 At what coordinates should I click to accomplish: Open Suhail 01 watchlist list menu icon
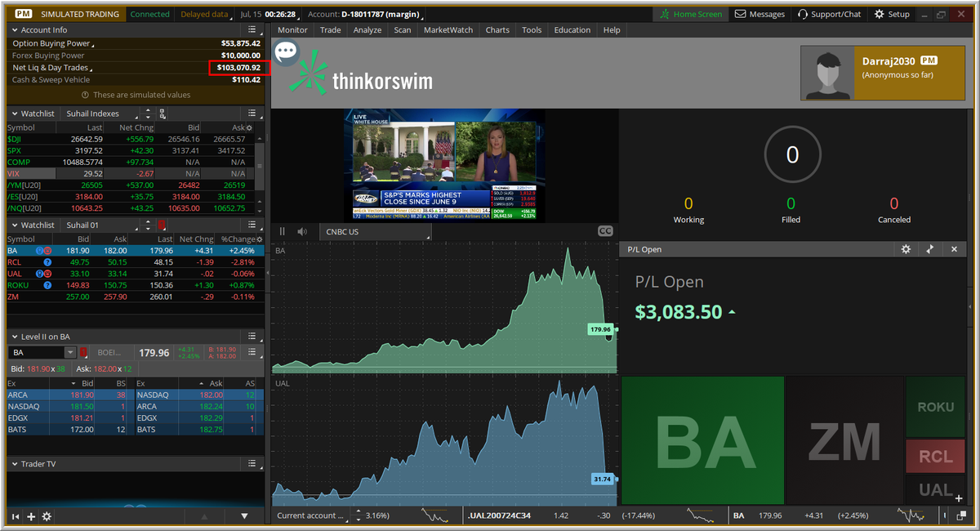coord(252,225)
